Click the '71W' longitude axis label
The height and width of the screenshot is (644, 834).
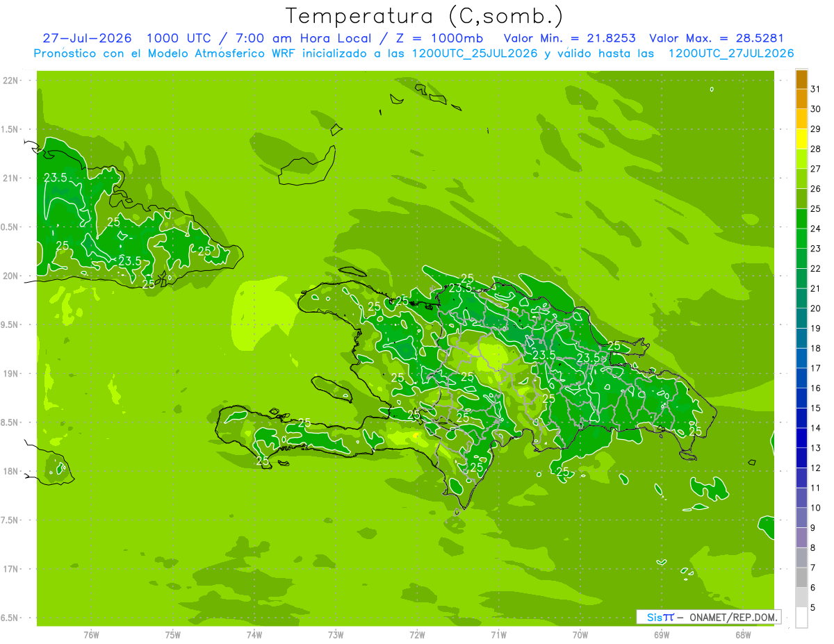(x=498, y=635)
